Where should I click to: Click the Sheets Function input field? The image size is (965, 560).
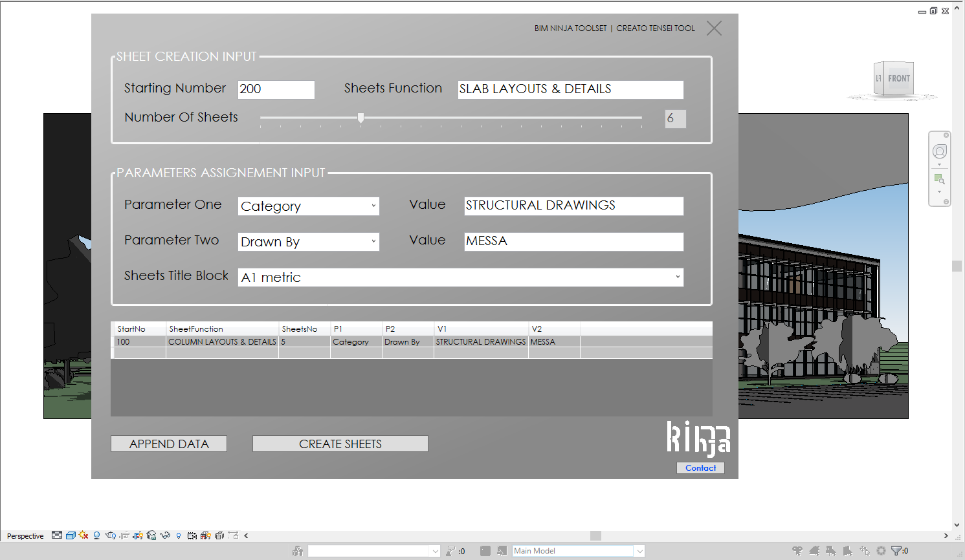571,89
